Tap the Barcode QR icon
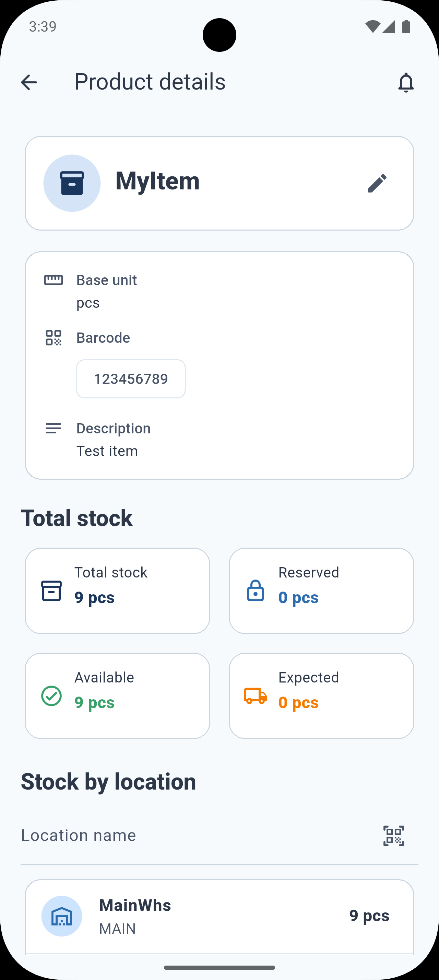 pos(54,338)
